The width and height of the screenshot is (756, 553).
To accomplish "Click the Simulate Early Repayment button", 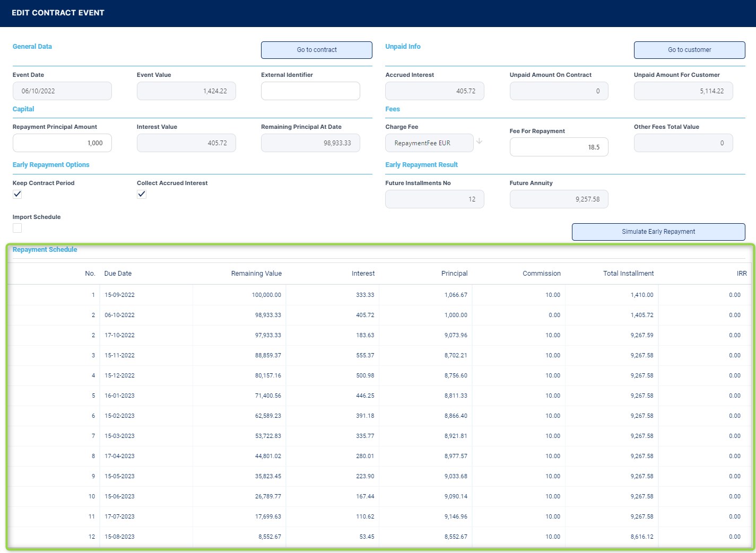I will 658,232.
